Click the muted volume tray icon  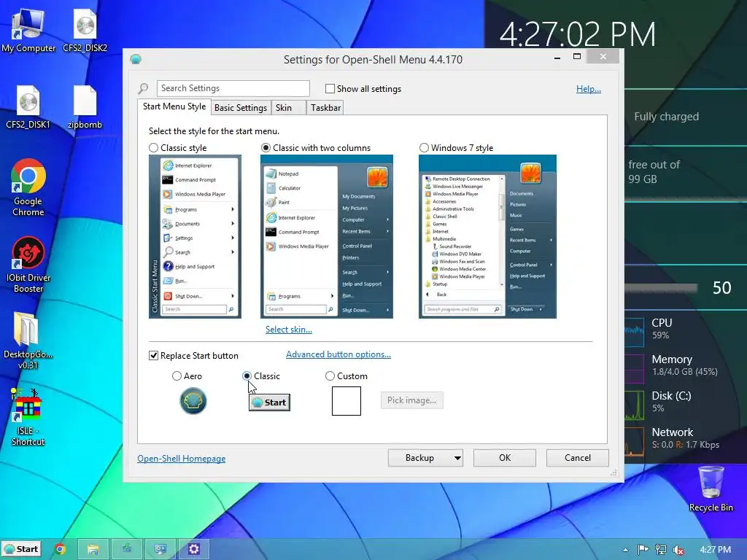coord(678,550)
